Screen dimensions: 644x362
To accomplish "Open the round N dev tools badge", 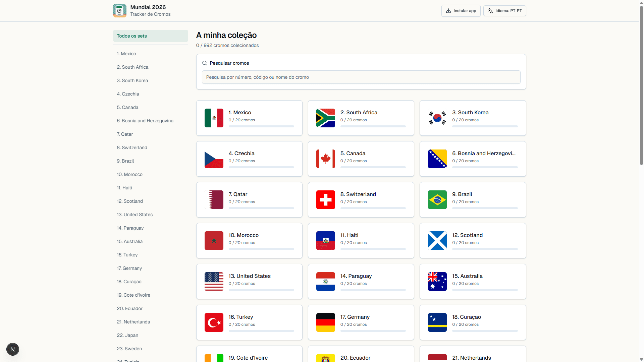I will (x=13, y=349).
